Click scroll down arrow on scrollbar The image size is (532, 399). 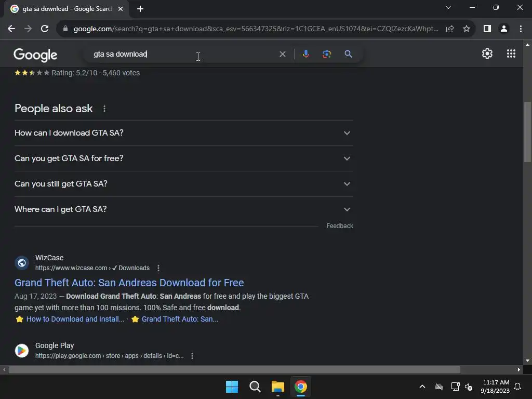[x=527, y=361]
